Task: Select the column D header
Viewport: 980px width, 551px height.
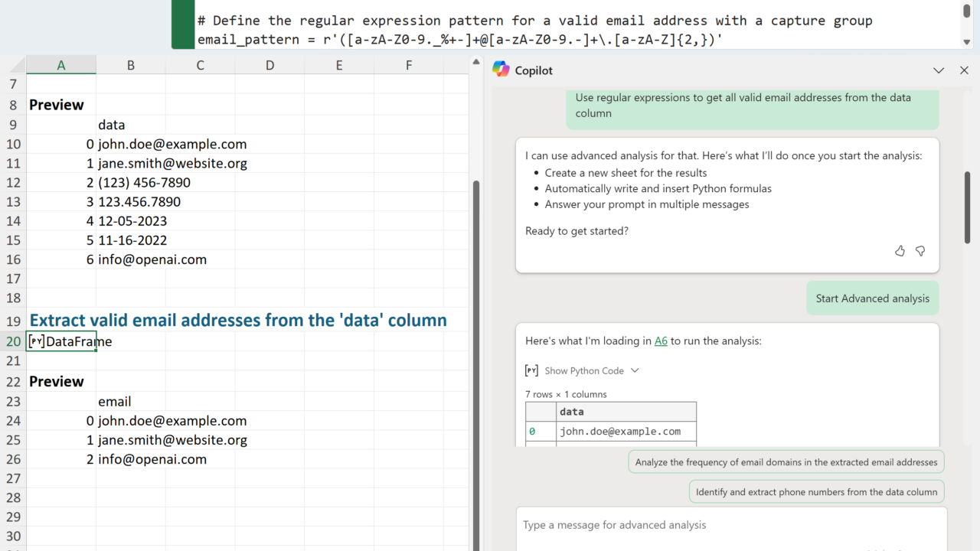Action: (269, 65)
